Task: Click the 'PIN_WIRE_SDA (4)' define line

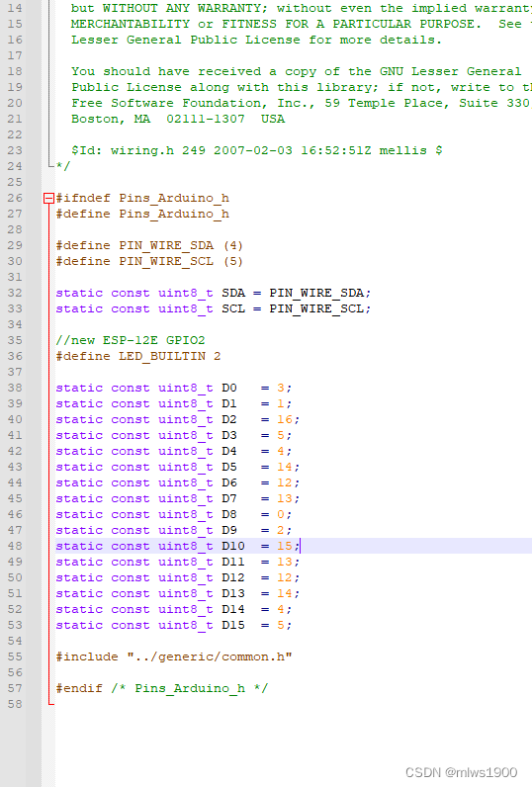Action: (149, 245)
